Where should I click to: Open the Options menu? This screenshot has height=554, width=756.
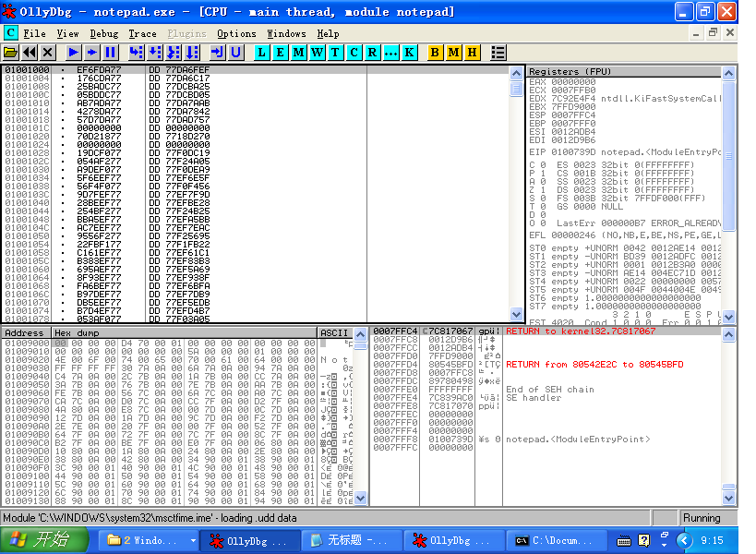[236, 34]
